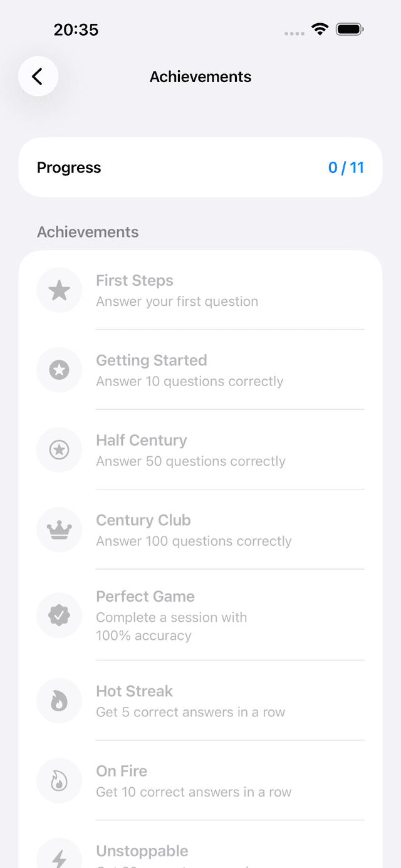Click the Wi-Fi status icon

pyautogui.click(x=320, y=29)
